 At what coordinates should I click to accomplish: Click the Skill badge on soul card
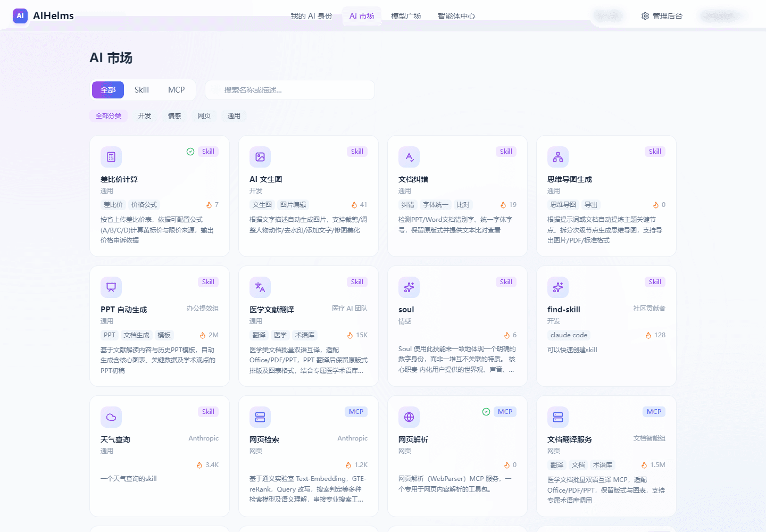point(506,282)
